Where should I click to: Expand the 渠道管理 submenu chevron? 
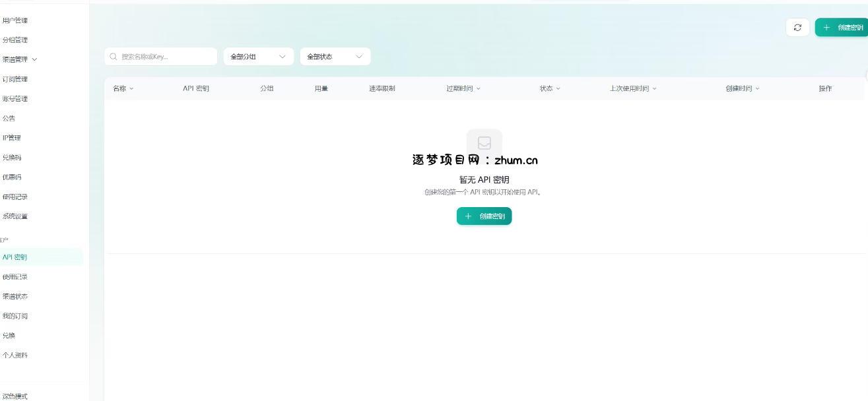click(x=35, y=59)
